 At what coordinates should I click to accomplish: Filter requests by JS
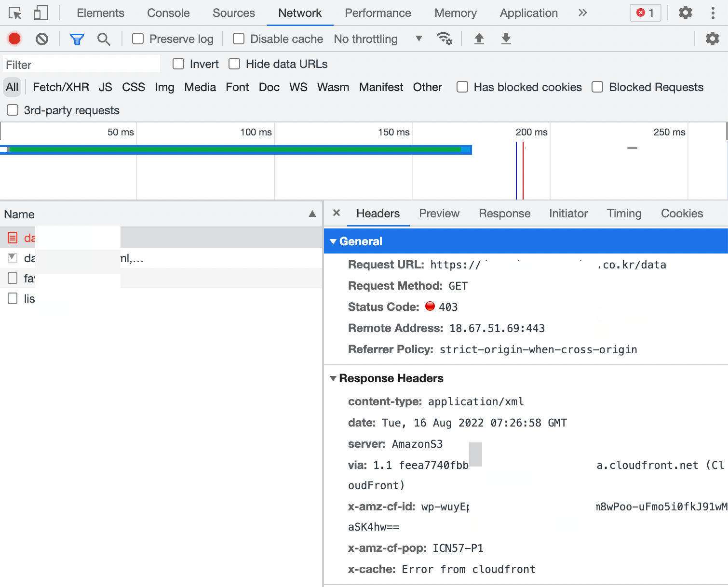[x=106, y=87]
